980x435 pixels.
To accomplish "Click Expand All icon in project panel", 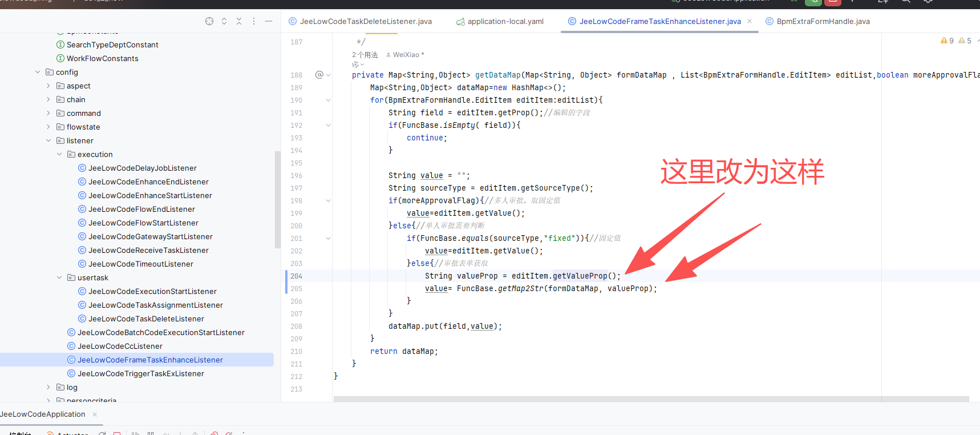I will click(224, 21).
